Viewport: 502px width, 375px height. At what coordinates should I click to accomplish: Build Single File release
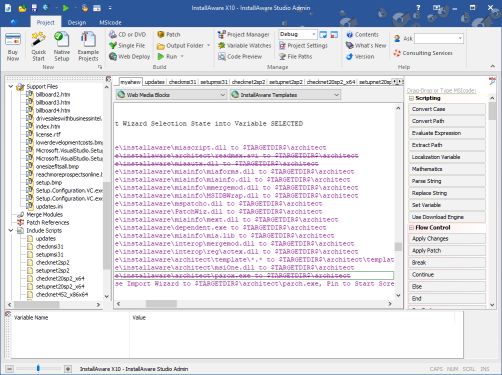(127, 45)
